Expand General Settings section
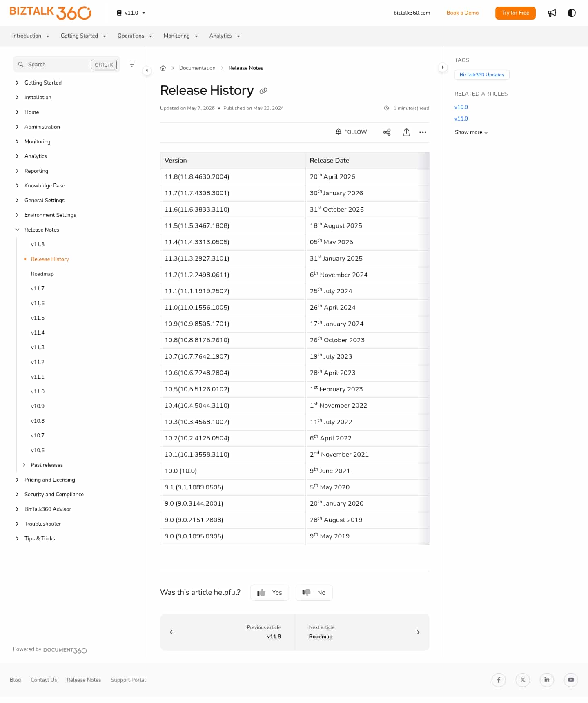 [x=17, y=201]
